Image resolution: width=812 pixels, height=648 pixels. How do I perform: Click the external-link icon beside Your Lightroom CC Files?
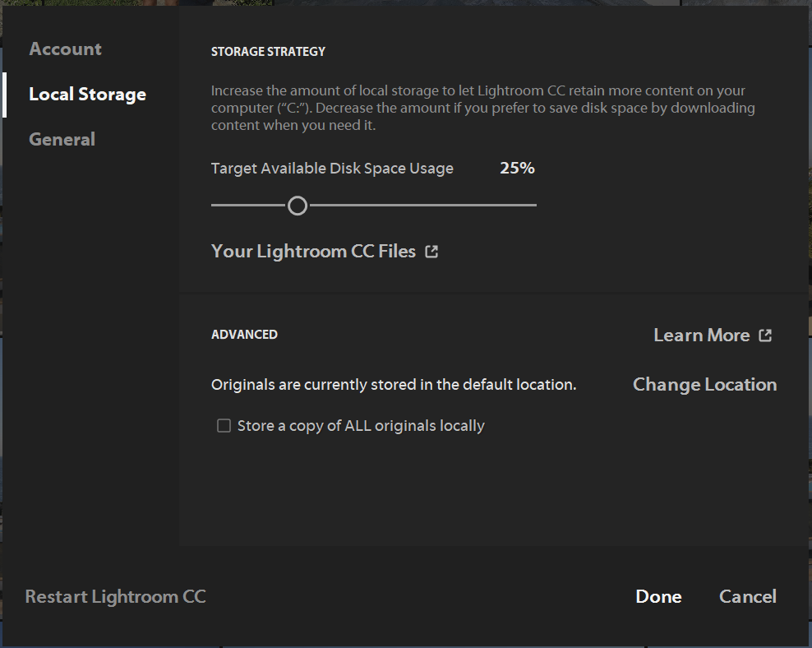pos(431,252)
